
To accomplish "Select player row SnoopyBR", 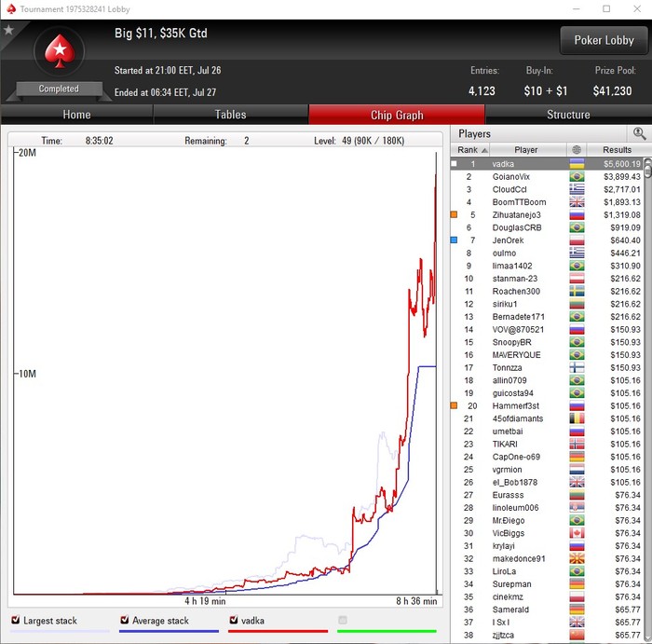I will point(548,342).
